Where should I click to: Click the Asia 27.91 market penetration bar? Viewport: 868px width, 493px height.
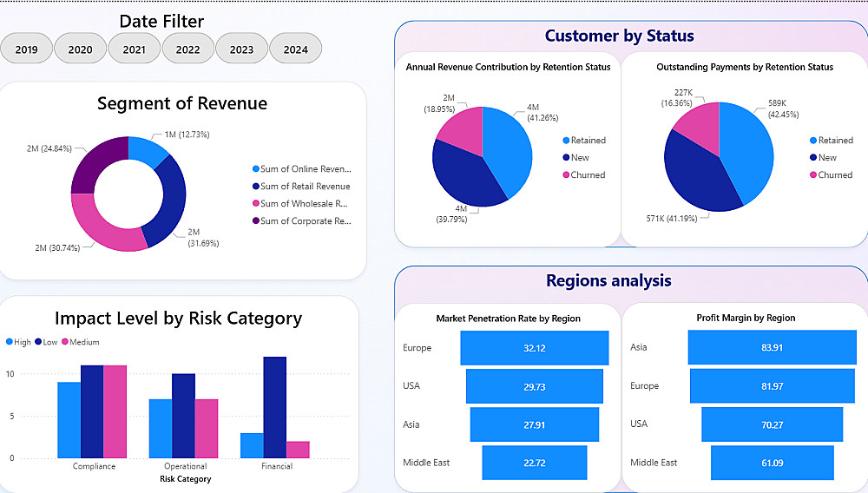535,424
